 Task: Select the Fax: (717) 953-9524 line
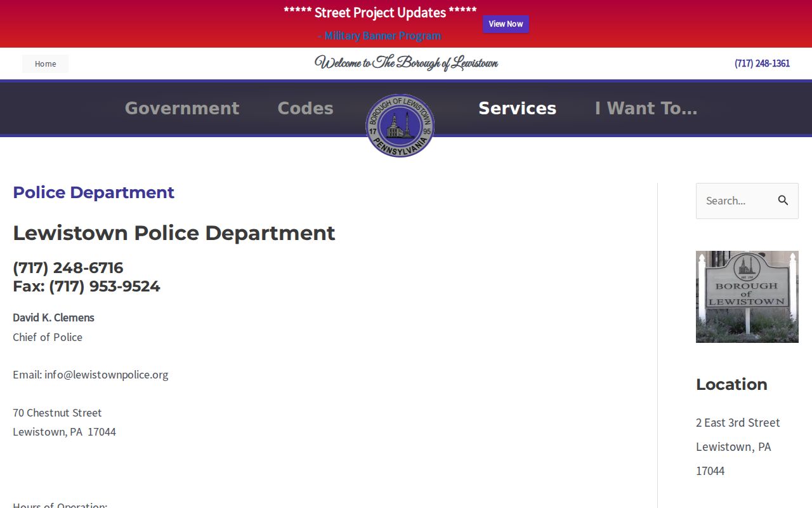pos(86,286)
